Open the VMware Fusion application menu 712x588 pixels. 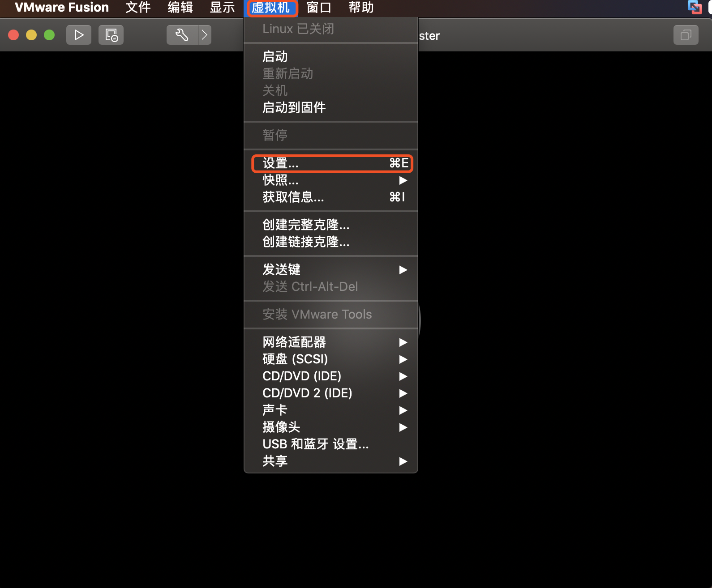pyautogui.click(x=62, y=8)
